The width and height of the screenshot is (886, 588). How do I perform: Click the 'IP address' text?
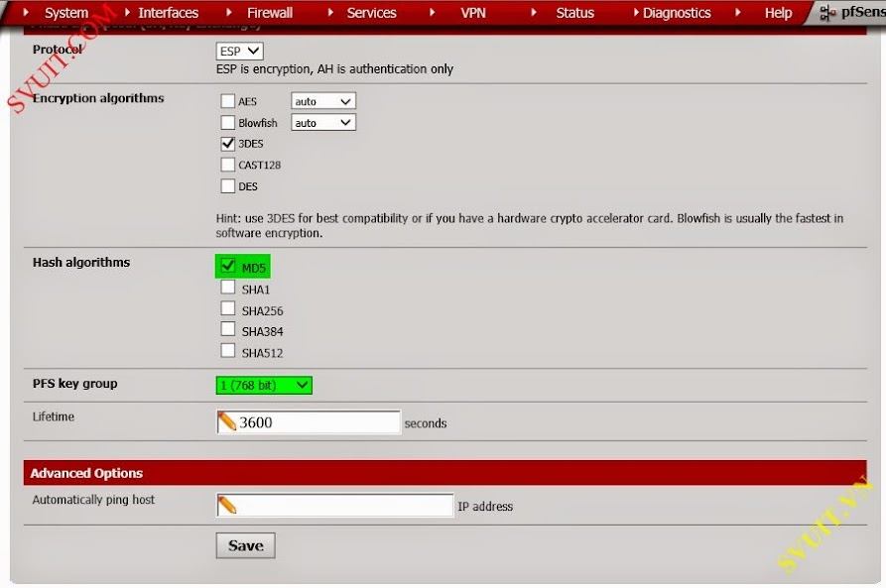point(485,507)
